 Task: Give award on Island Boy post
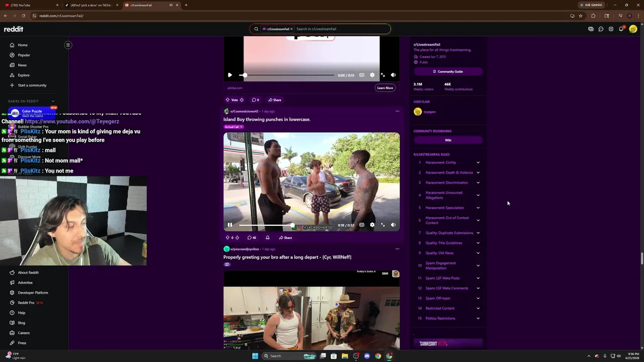click(x=268, y=238)
